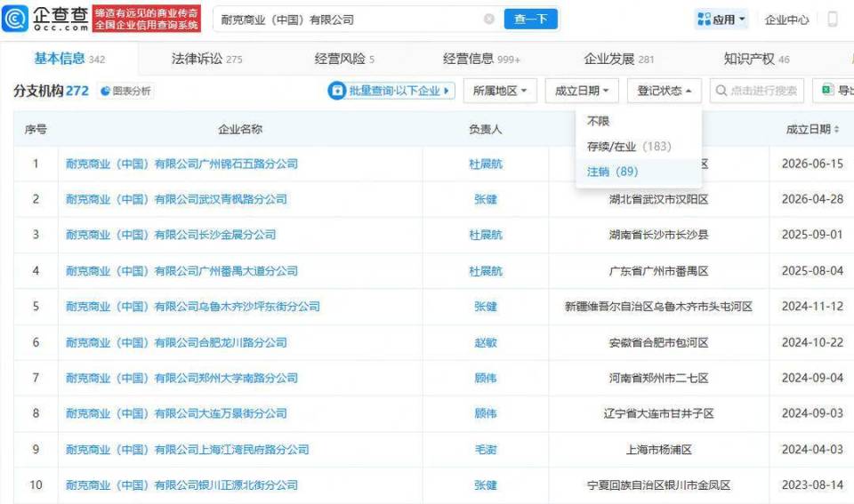Image resolution: width=854 pixels, height=504 pixels.
Task: Click date 2023-08-14 cell
Action: 812,484
